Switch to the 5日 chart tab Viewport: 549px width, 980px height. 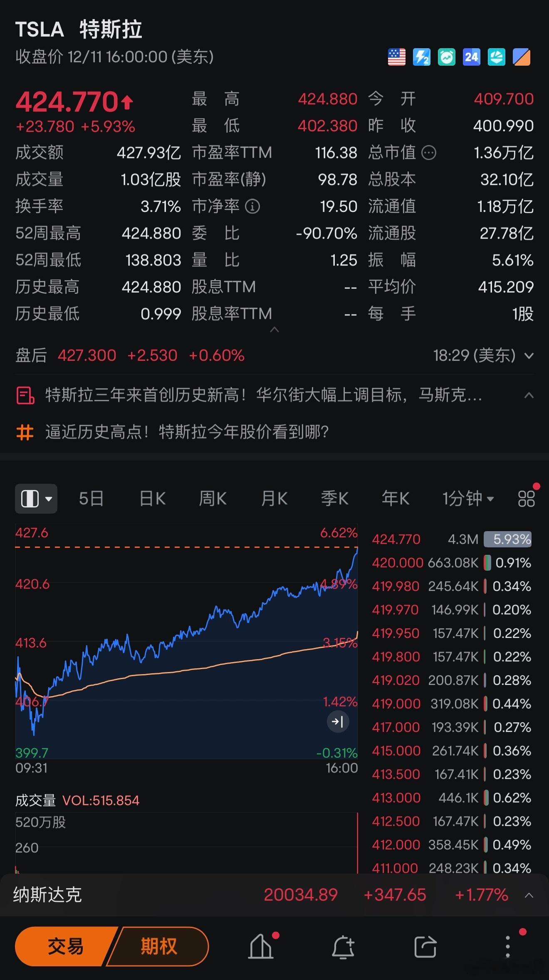coord(91,498)
